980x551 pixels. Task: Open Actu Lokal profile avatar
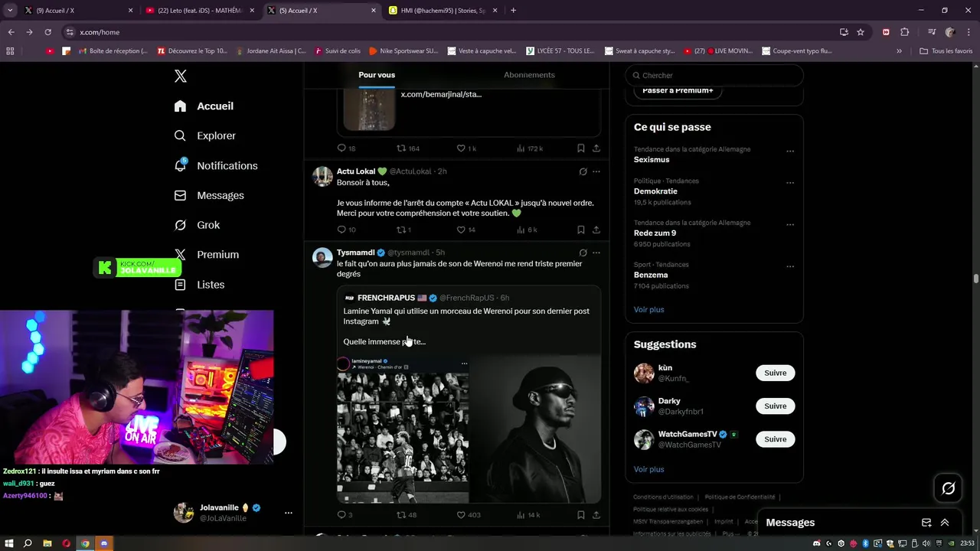pyautogui.click(x=322, y=177)
